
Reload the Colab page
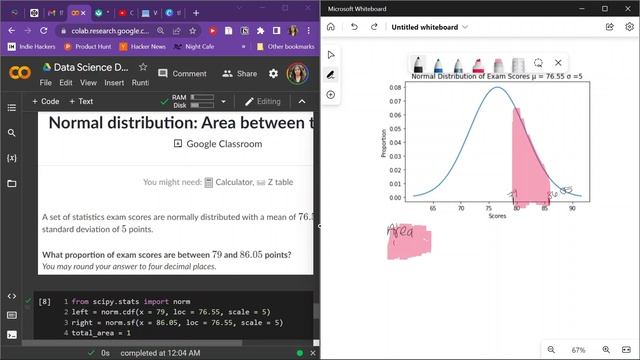[44, 31]
